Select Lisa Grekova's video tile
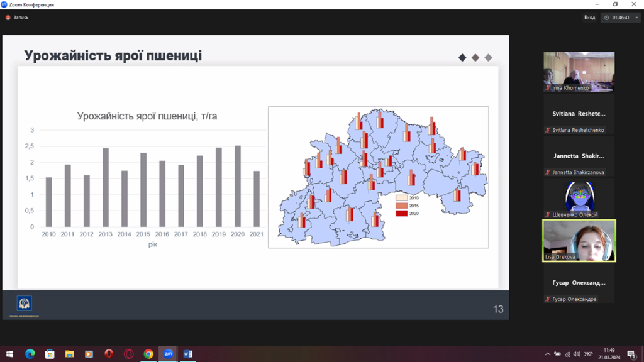The width and height of the screenshot is (644, 362). pyautogui.click(x=579, y=240)
